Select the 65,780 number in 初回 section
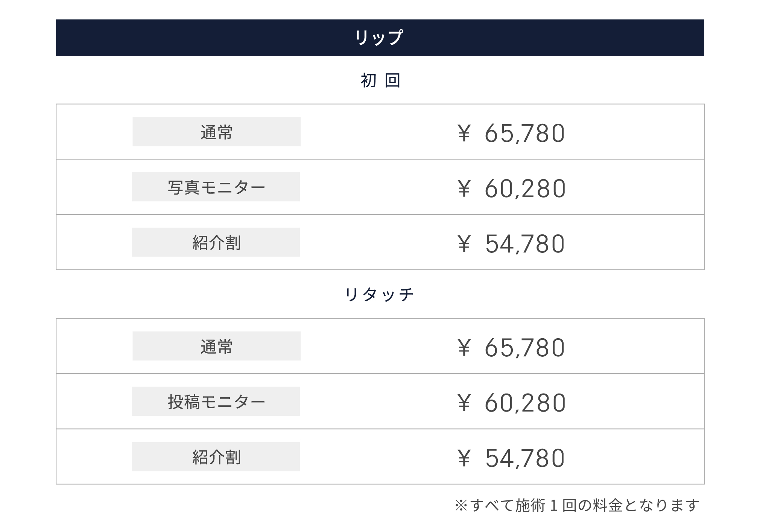The height and width of the screenshot is (532, 760). [524, 134]
